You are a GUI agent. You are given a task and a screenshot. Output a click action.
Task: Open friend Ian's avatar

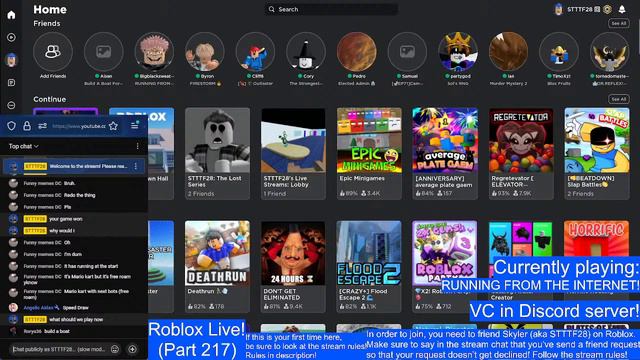point(509,52)
